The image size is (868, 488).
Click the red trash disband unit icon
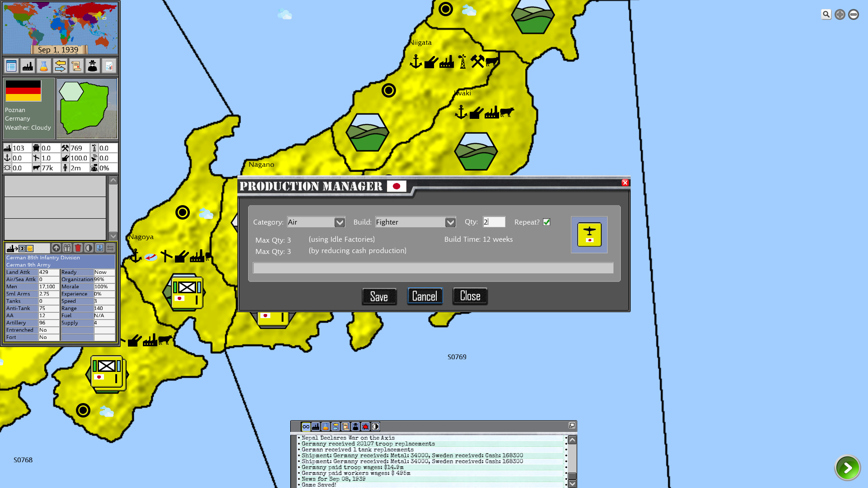(78, 248)
